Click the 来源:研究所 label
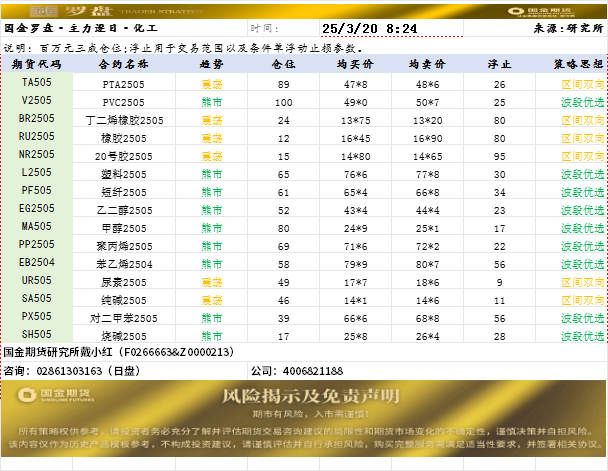608x471 pixels. click(568, 28)
